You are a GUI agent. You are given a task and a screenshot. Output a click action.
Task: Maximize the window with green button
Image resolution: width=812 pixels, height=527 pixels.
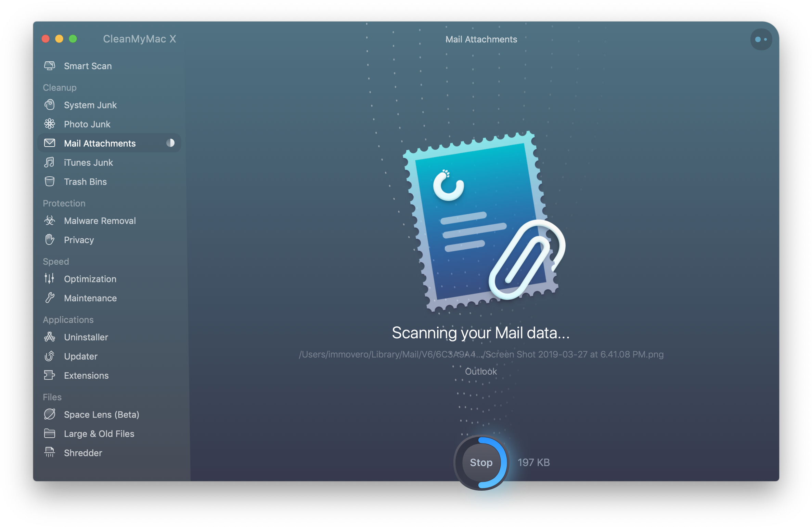click(73, 39)
